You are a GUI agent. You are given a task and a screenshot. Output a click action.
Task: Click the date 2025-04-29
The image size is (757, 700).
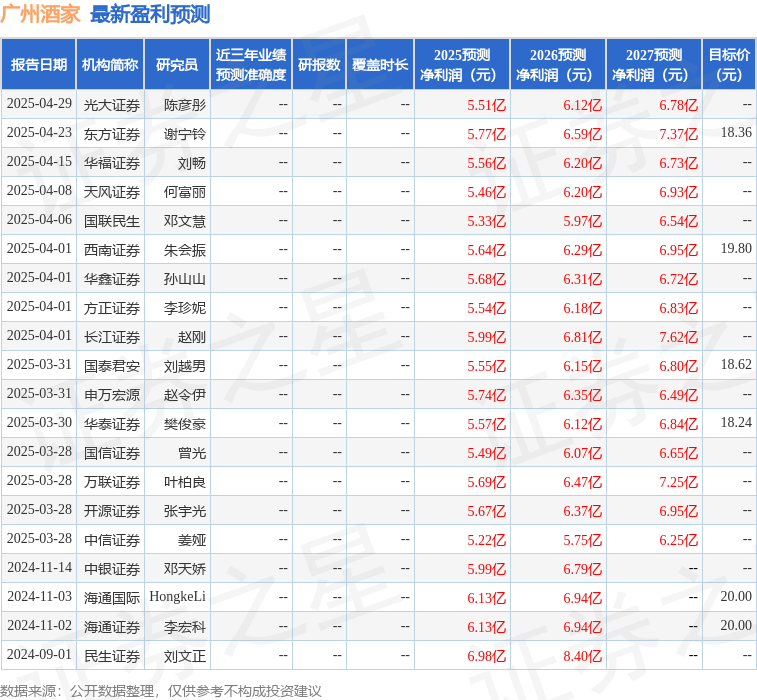coord(39,103)
